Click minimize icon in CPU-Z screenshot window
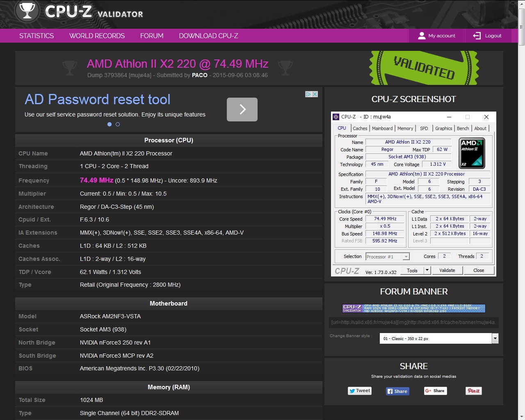This screenshot has height=420, width=525. coord(449,117)
